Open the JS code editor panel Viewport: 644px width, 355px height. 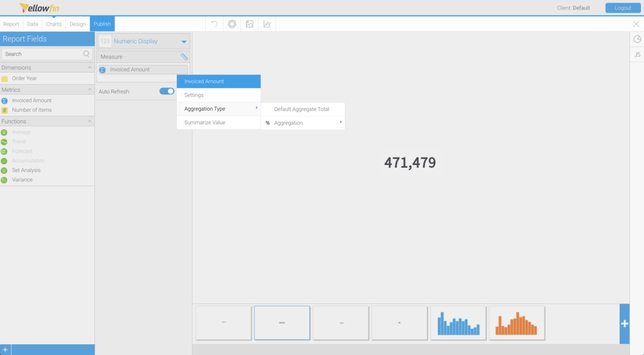(637, 54)
